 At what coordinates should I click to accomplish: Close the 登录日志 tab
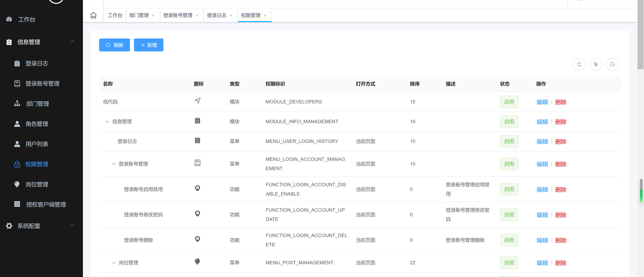[231, 16]
